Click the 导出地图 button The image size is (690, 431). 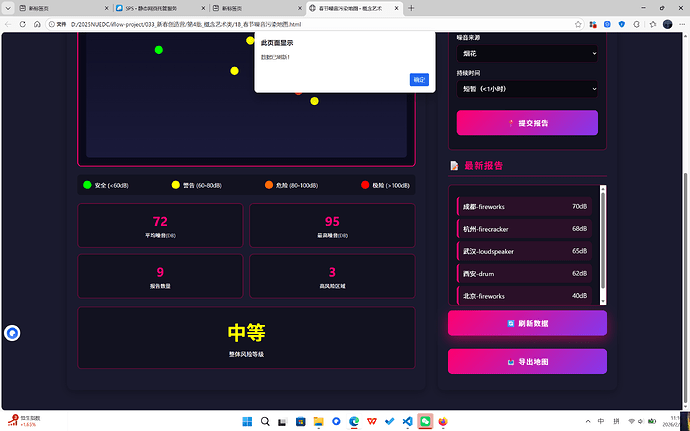click(x=527, y=361)
